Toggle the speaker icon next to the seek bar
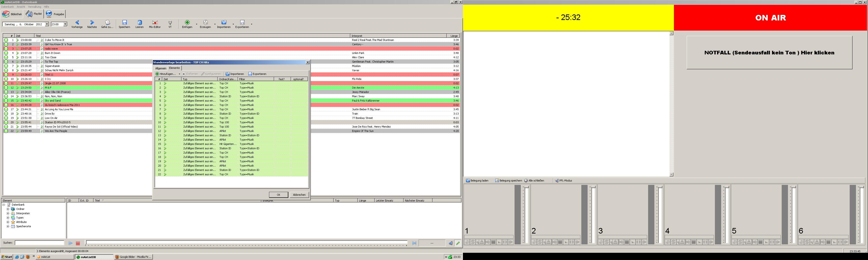The image size is (868, 260). click(450, 243)
